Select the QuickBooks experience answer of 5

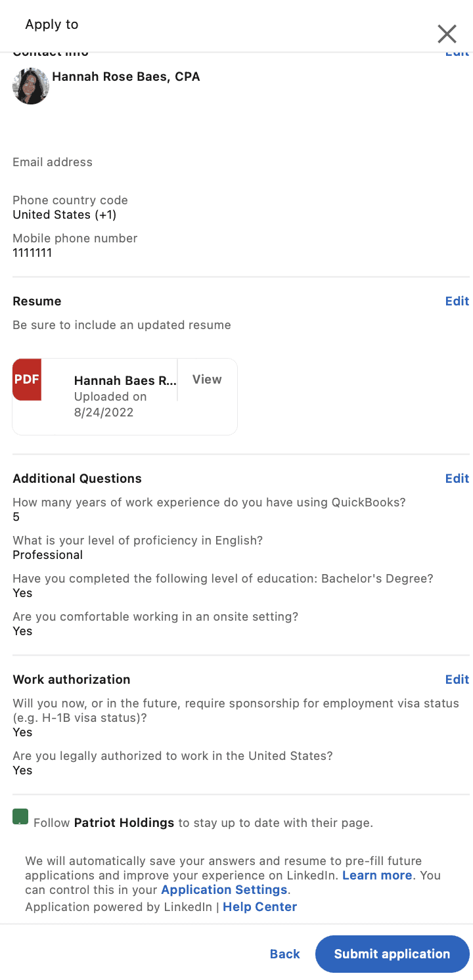[x=16, y=517]
